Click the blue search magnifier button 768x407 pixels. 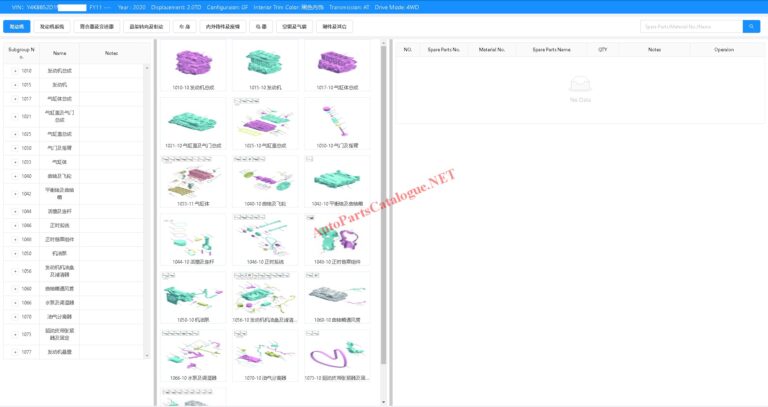[x=751, y=26]
